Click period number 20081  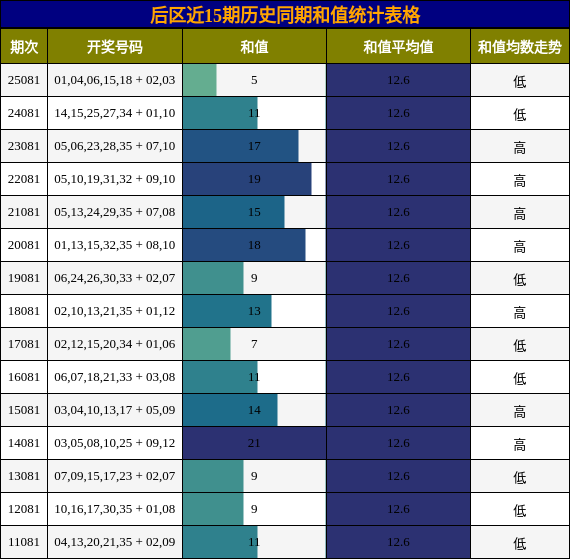pos(24,245)
